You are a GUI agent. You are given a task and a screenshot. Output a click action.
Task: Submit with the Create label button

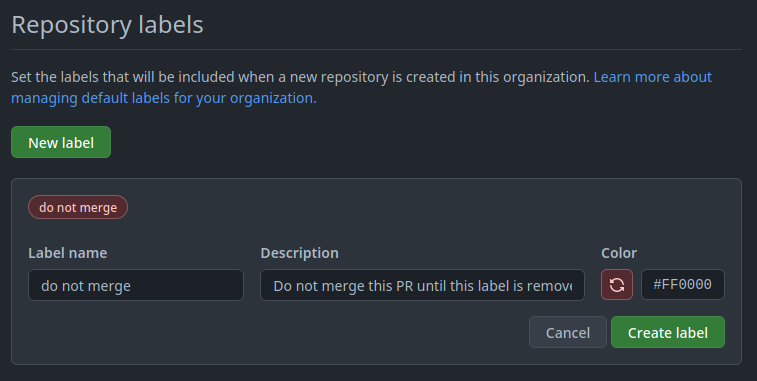point(668,332)
